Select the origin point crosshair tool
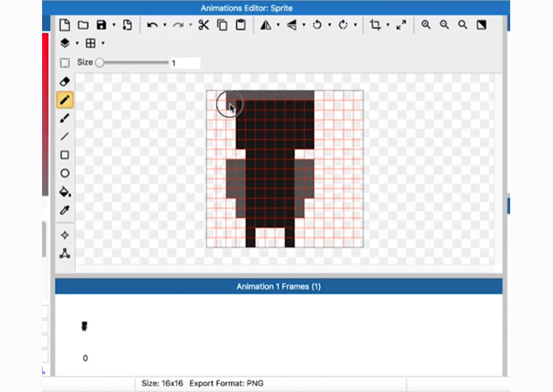The image size is (553, 392). click(65, 235)
